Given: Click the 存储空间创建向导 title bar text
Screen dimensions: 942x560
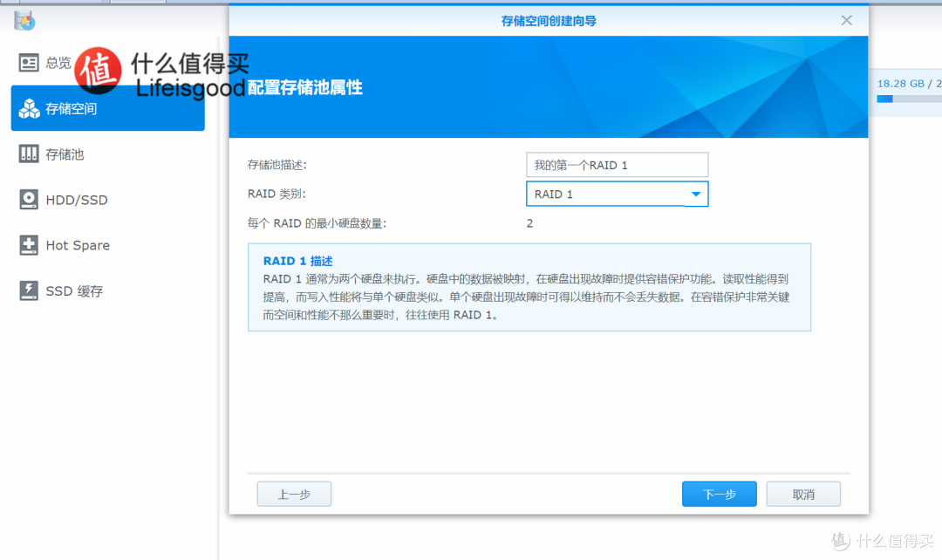Looking at the screenshot, I should 549,21.
